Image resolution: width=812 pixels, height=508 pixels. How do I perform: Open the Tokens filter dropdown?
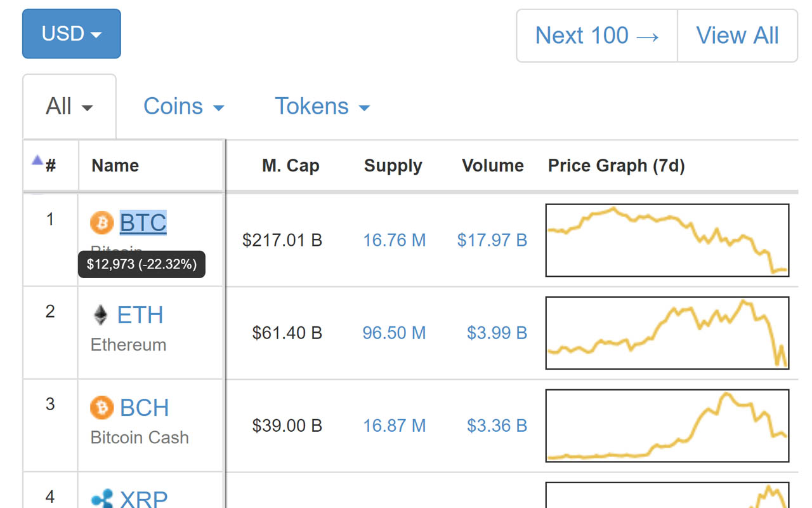(322, 106)
